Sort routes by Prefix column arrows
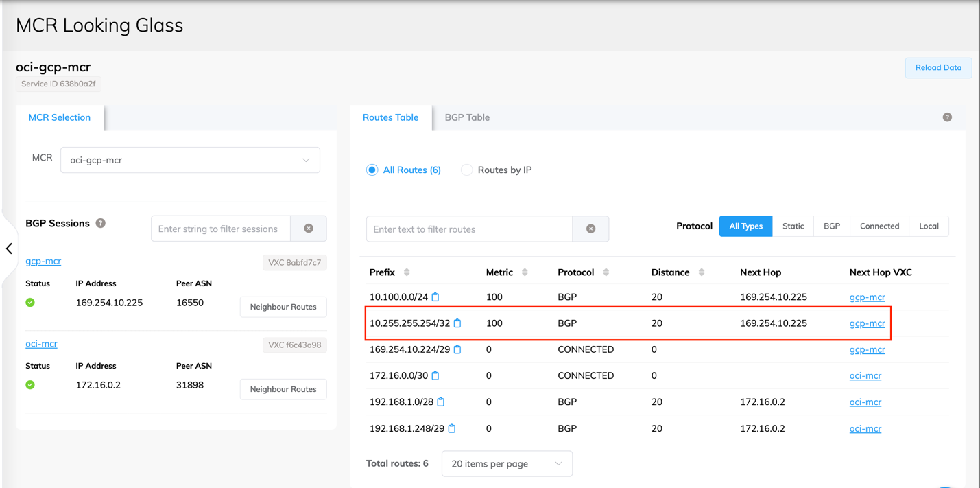 click(x=407, y=272)
